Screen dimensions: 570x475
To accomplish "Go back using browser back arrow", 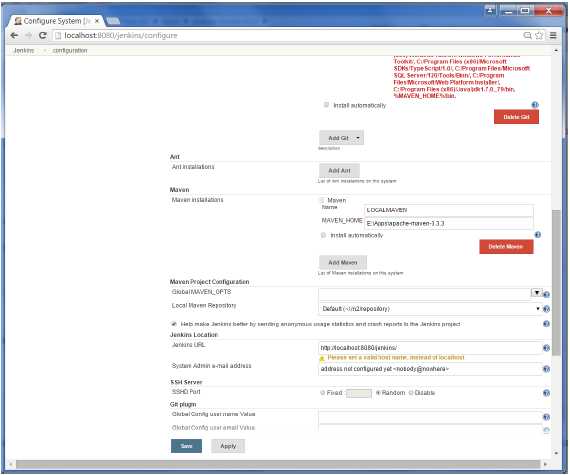I will 14,36.
